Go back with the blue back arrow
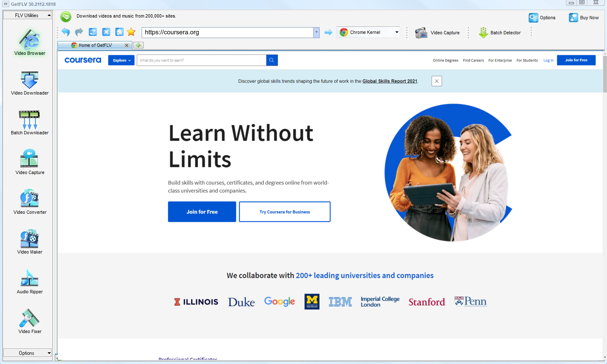Image resolution: width=607 pixels, height=364 pixels. (x=66, y=32)
